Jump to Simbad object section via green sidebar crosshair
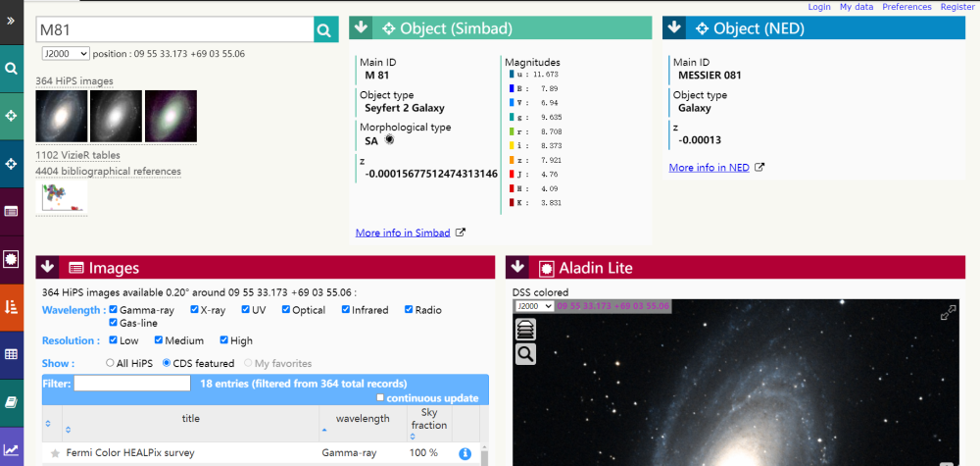 tap(11, 116)
